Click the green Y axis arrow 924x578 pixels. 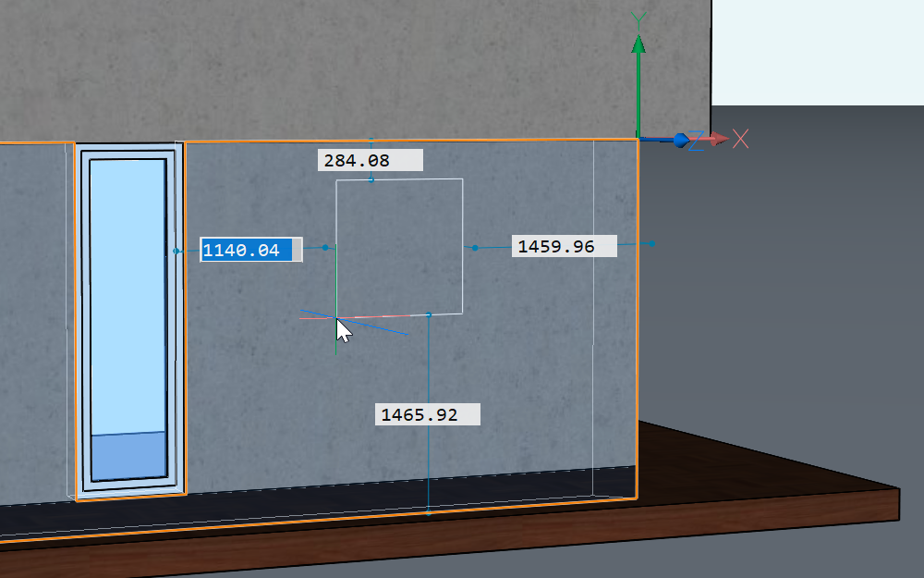click(637, 46)
